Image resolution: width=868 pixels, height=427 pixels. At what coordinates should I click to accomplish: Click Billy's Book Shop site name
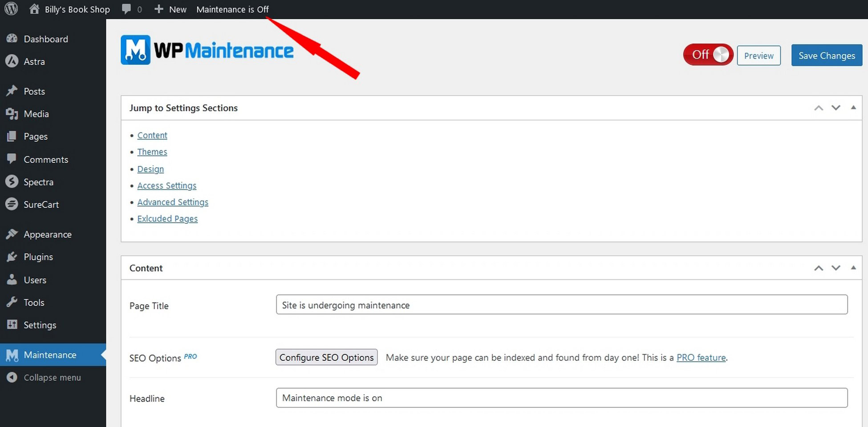(x=77, y=9)
